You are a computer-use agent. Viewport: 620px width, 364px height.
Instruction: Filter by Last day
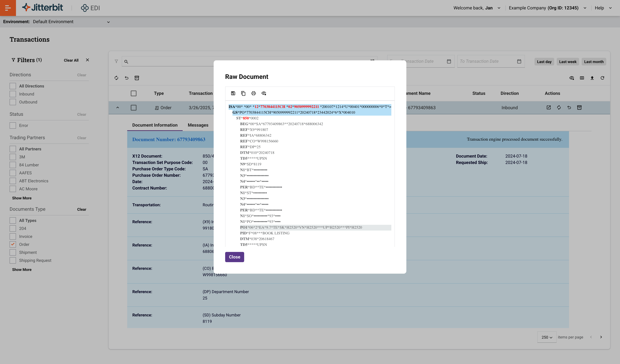click(x=544, y=62)
